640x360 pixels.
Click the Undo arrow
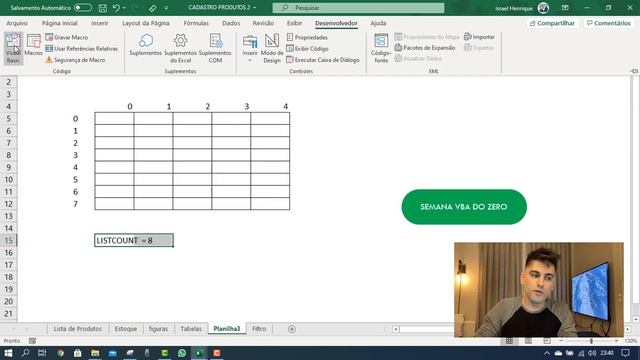coord(116,8)
